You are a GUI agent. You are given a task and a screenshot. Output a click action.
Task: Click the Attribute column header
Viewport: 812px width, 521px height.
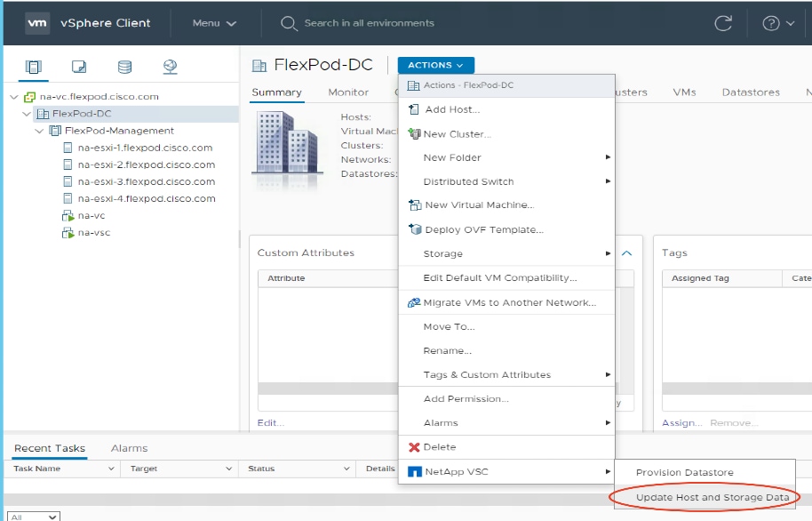point(286,278)
